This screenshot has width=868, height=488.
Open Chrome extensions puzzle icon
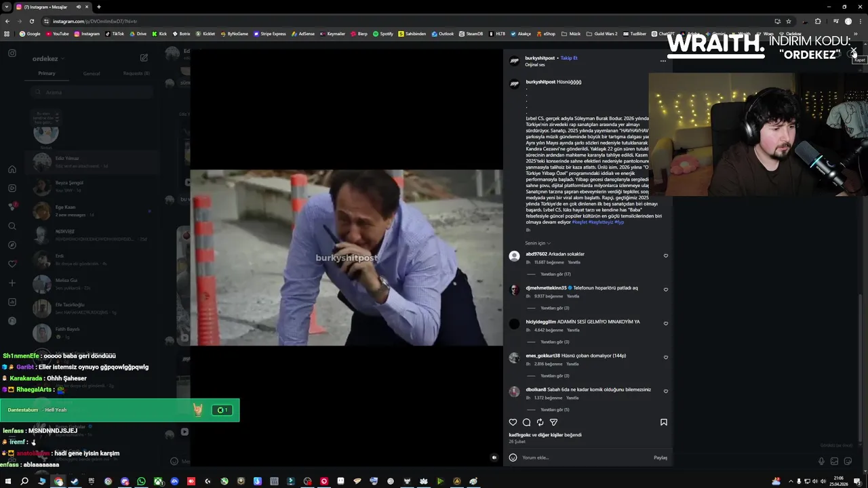coord(818,21)
